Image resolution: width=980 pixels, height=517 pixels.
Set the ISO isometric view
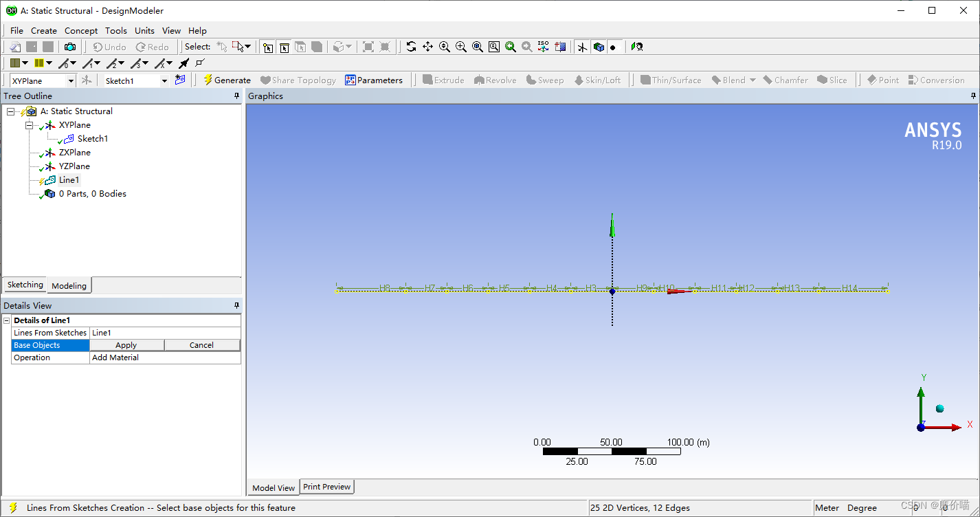click(543, 47)
